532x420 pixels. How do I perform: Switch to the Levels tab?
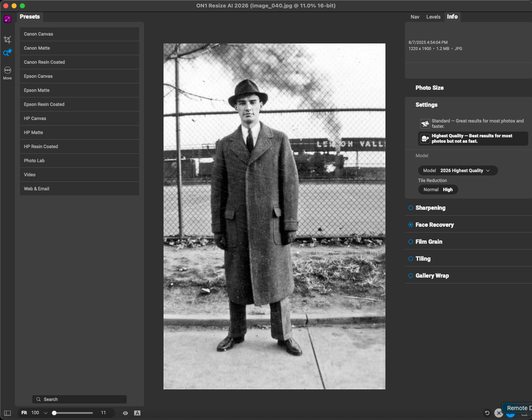coord(433,17)
